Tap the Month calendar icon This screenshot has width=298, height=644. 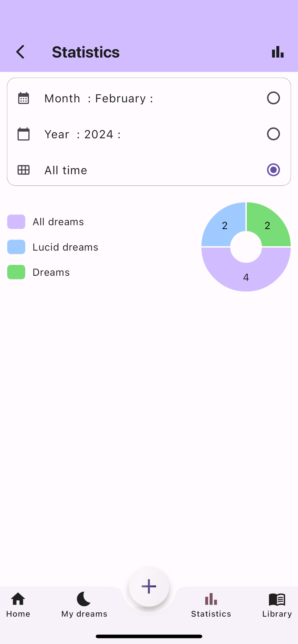tap(24, 98)
